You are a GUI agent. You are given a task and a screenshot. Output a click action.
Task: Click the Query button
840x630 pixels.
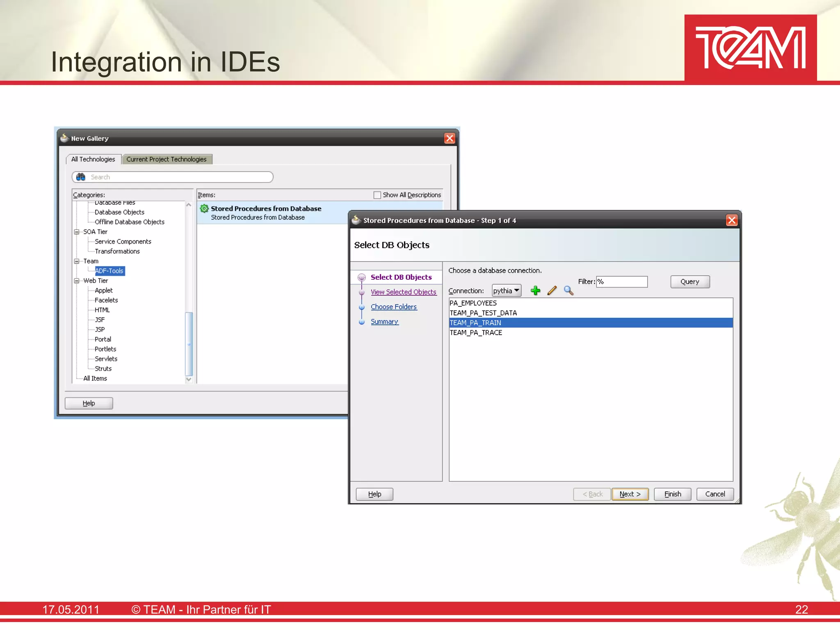690,282
